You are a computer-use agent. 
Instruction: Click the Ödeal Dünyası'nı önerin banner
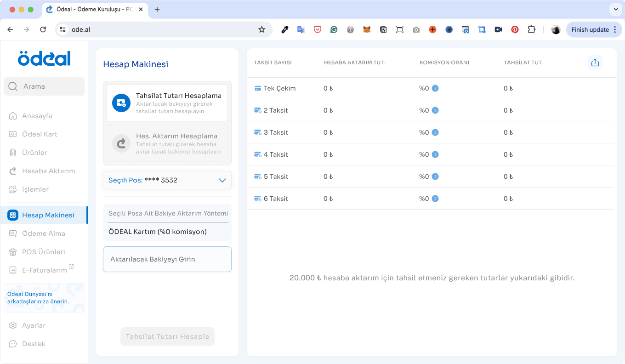click(44, 298)
